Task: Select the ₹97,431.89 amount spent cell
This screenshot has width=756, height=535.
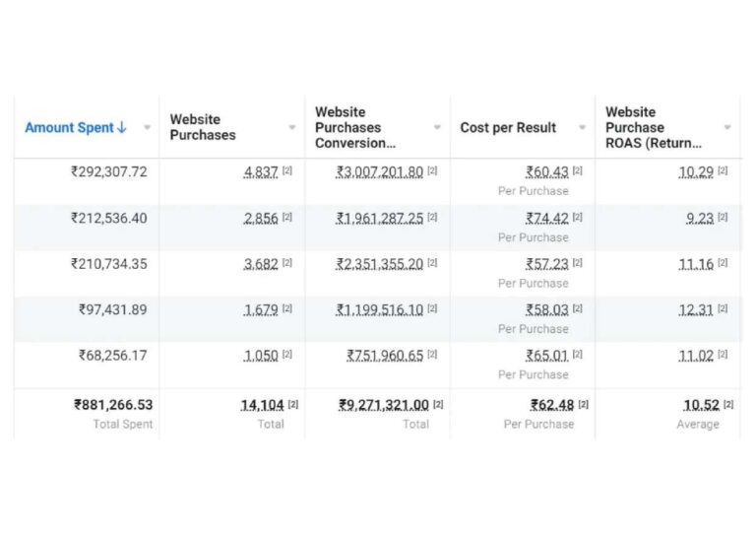Action: pos(113,309)
